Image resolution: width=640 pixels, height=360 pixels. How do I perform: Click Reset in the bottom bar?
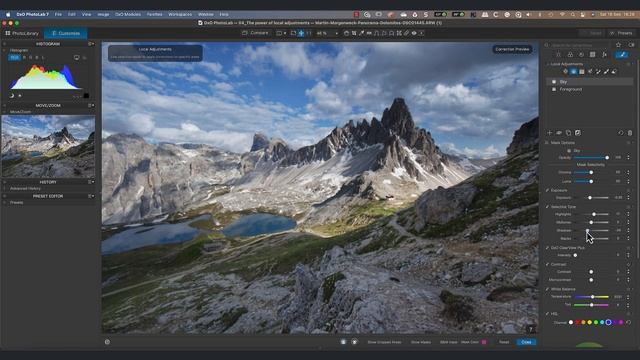[504, 342]
